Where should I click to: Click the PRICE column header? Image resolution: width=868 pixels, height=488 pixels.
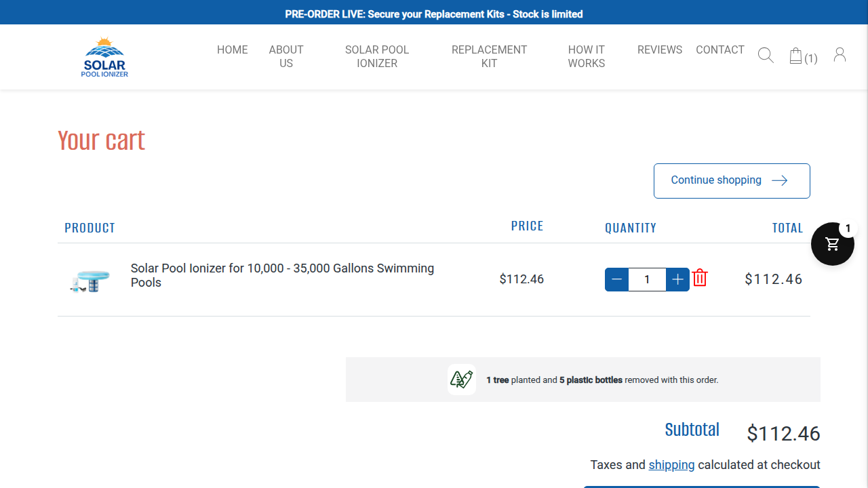528,226
